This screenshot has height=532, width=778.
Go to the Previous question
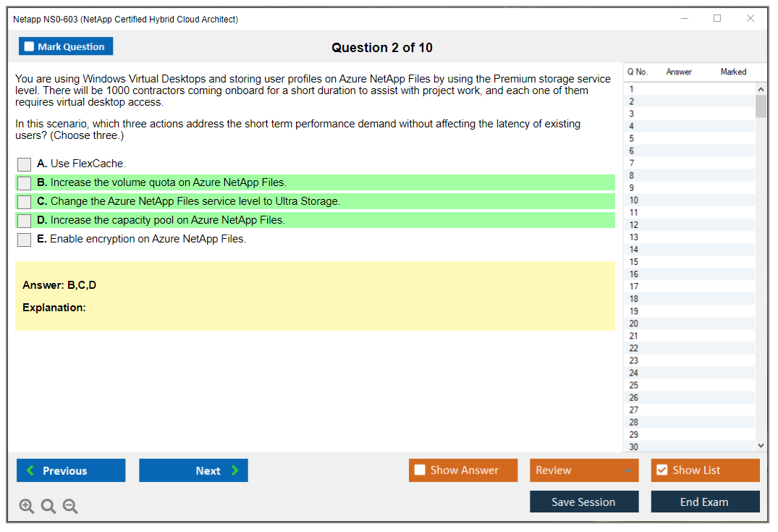tap(71, 470)
